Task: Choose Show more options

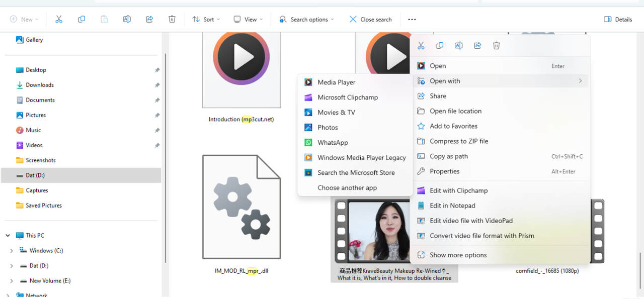Action: tap(501, 255)
